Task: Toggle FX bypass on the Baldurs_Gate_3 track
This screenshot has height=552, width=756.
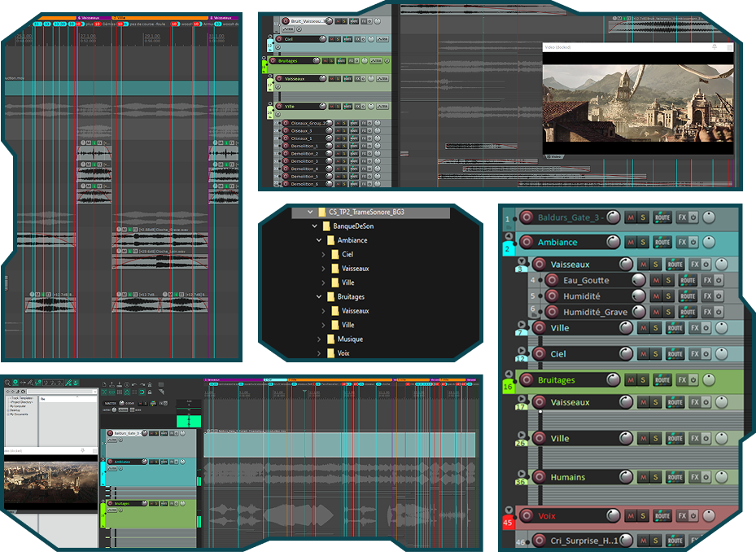Action: pos(694,217)
